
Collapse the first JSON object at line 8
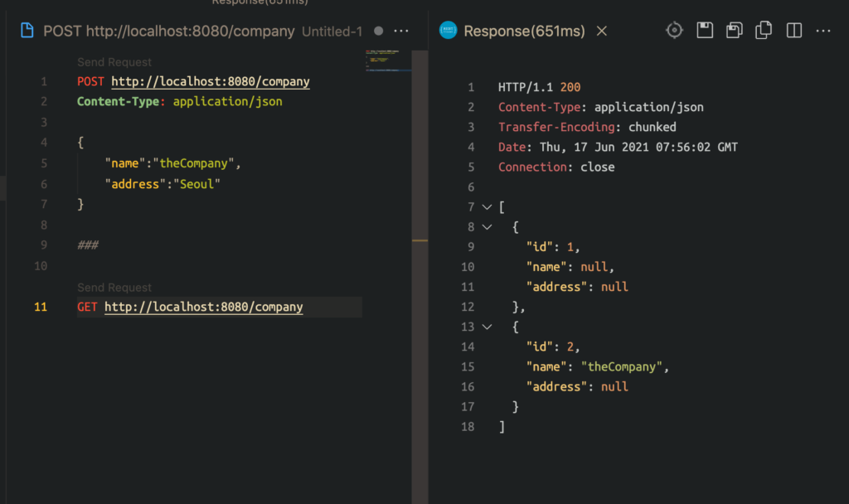point(487,227)
